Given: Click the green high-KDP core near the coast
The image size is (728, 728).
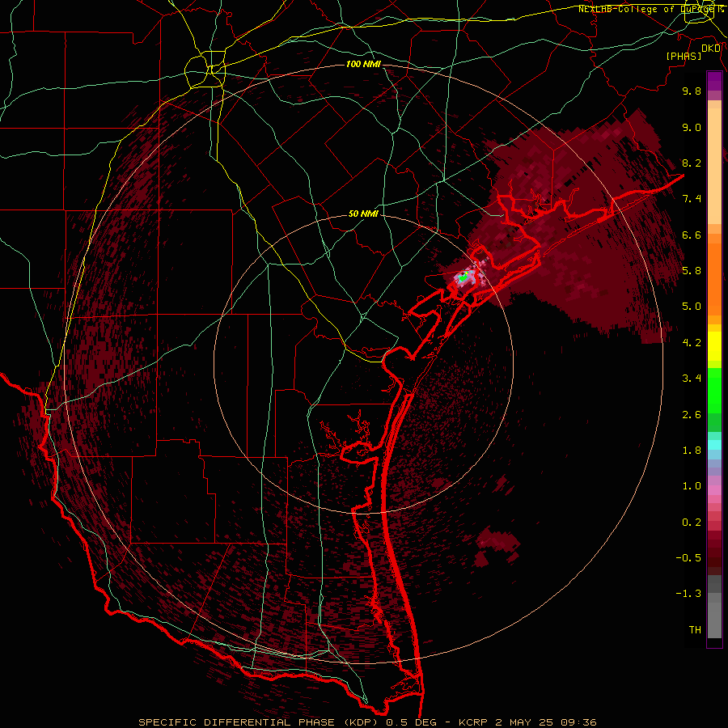Looking at the screenshot, I should 463,277.
